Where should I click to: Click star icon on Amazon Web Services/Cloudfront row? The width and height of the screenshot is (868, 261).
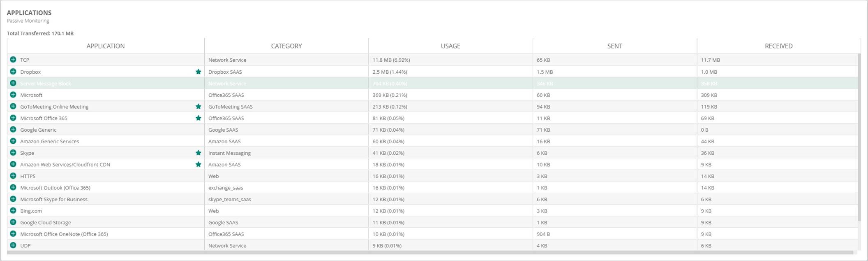tap(199, 164)
